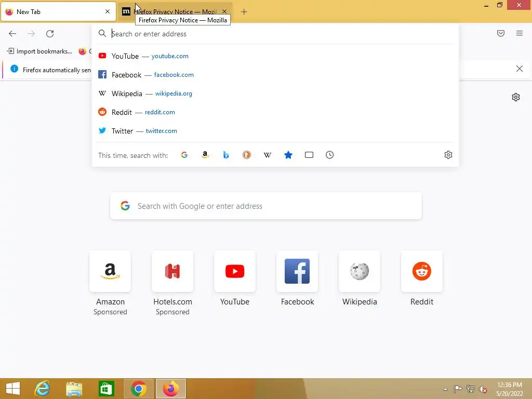Open new tab page personalize gear

[x=516, y=97]
